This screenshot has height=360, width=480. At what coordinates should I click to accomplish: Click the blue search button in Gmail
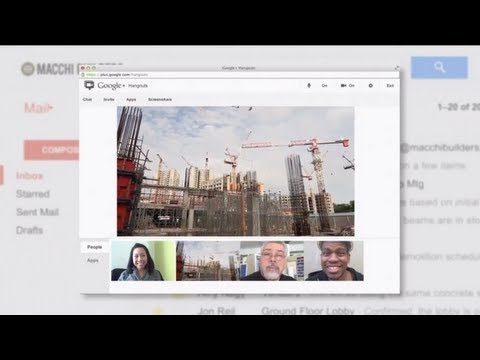pos(439,68)
